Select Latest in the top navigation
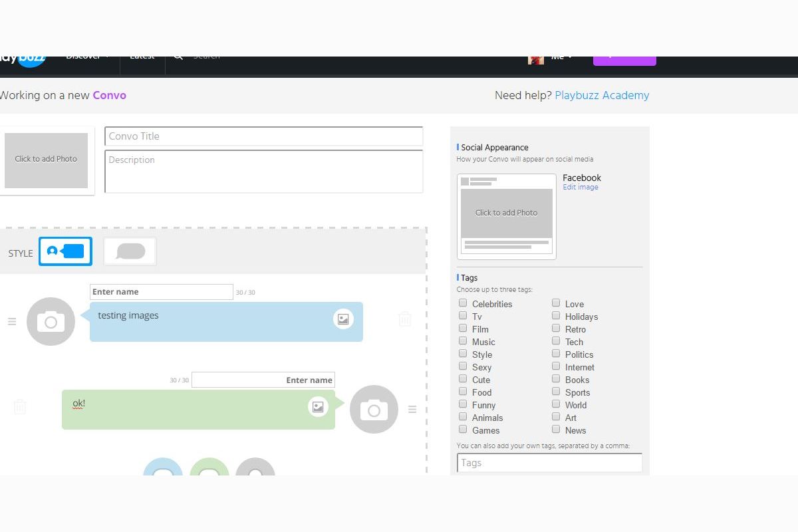The width and height of the screenshot is (798, 532). click(x=142, y=55)
